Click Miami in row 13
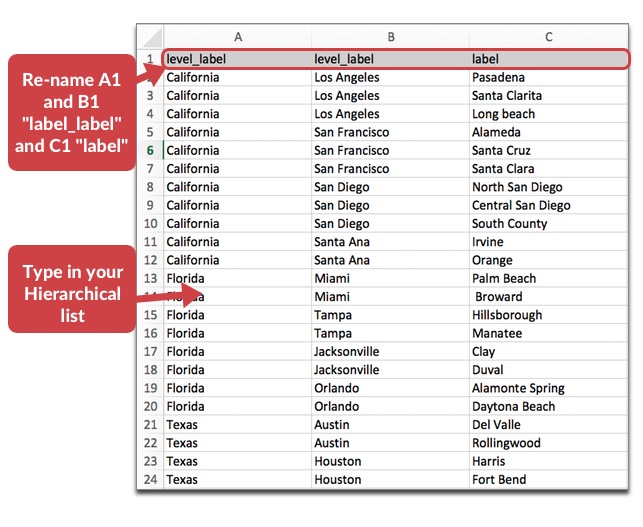The image size is (643, 527). [x=391, y=278]
